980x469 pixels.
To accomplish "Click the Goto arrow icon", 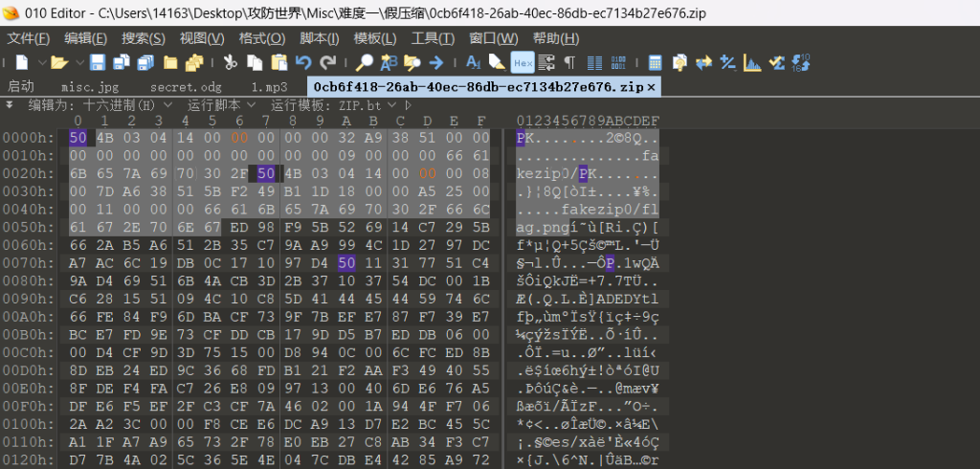I will click(436, 62).
